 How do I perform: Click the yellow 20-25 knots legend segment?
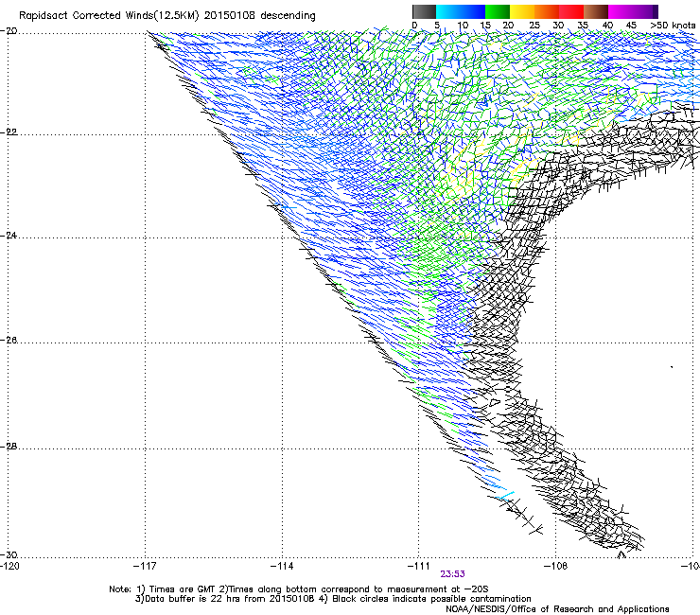pos(522,11)
